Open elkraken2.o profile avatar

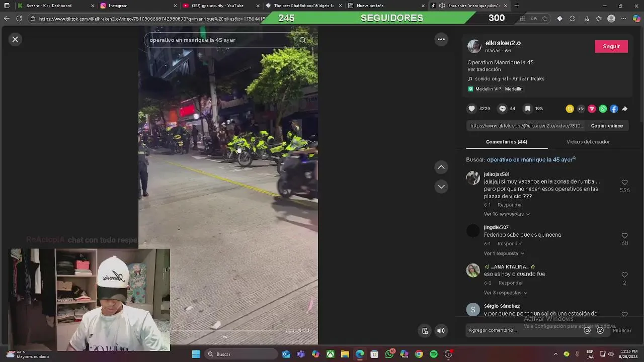(474, 46)
